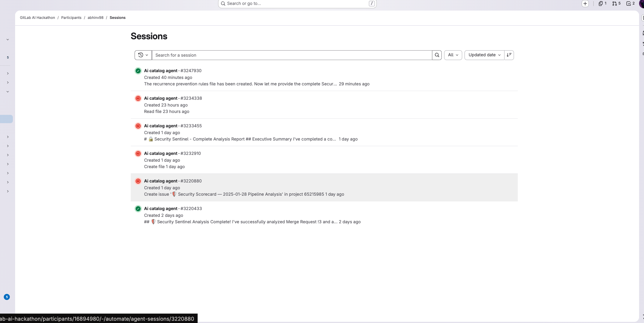Open the user avatar menu
Screen dimensions: 644x323
[641, 3]
